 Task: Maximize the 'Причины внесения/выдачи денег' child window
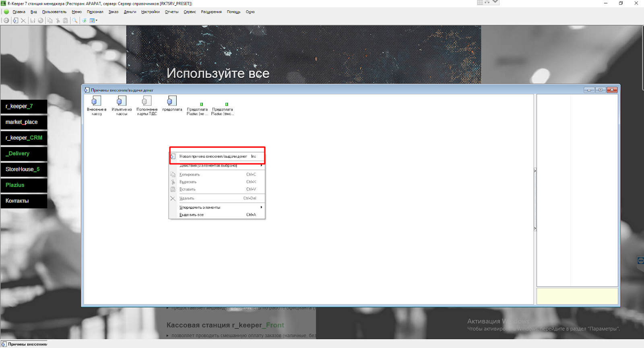pos(601,90)
